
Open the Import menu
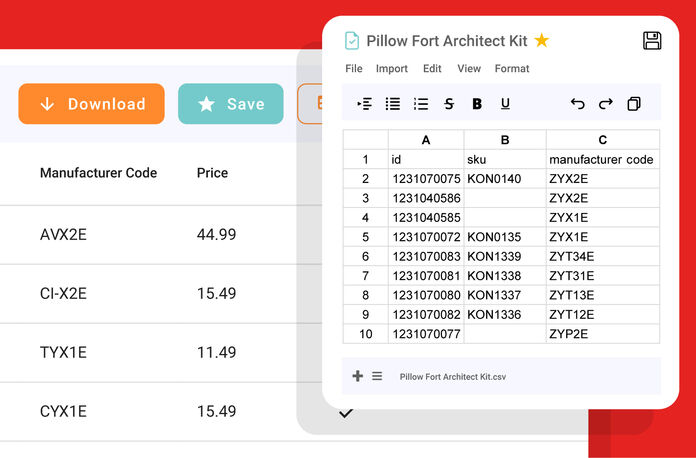point(392,69)
